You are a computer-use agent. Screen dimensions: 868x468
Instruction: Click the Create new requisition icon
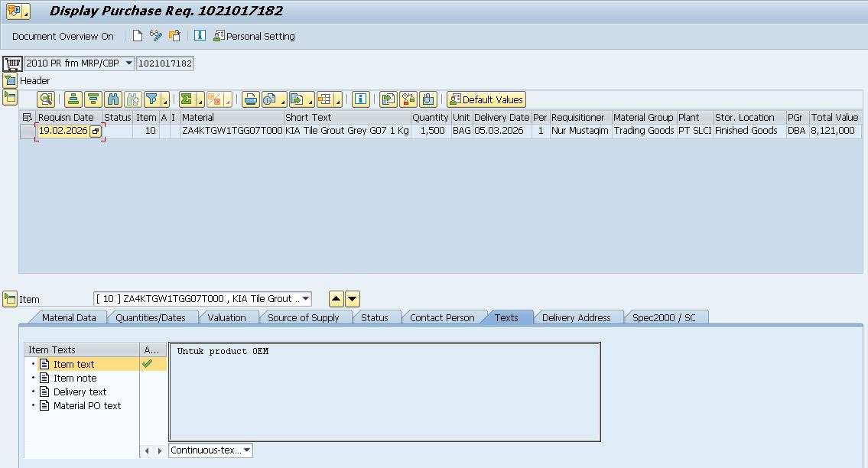(x=138, y=36)
